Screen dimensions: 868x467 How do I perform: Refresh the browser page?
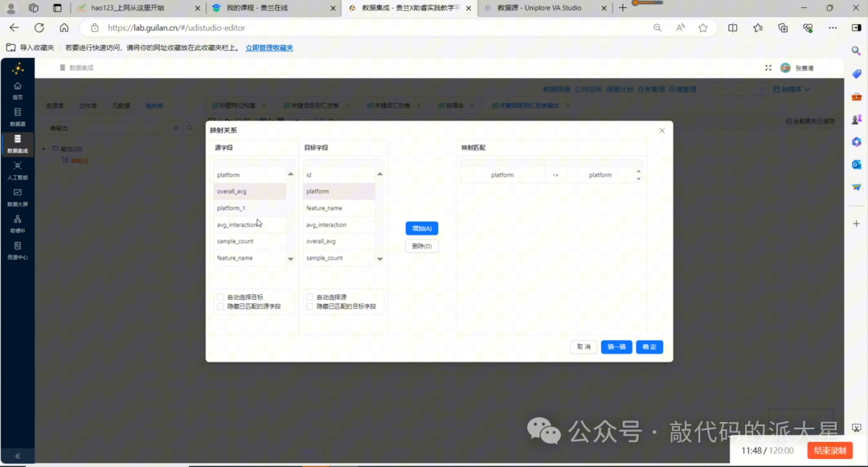[39, 27]
